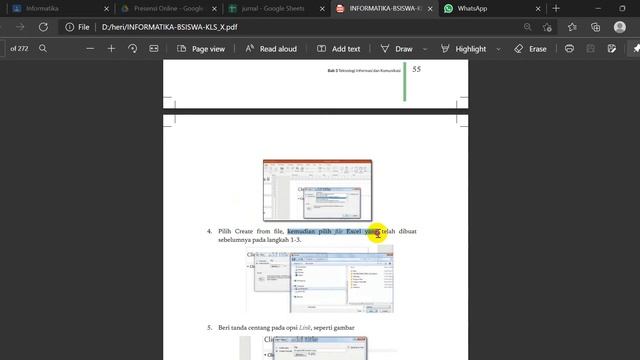Open the Collections panel
This screenshot has width=640, height=360.
click(596, 27)
